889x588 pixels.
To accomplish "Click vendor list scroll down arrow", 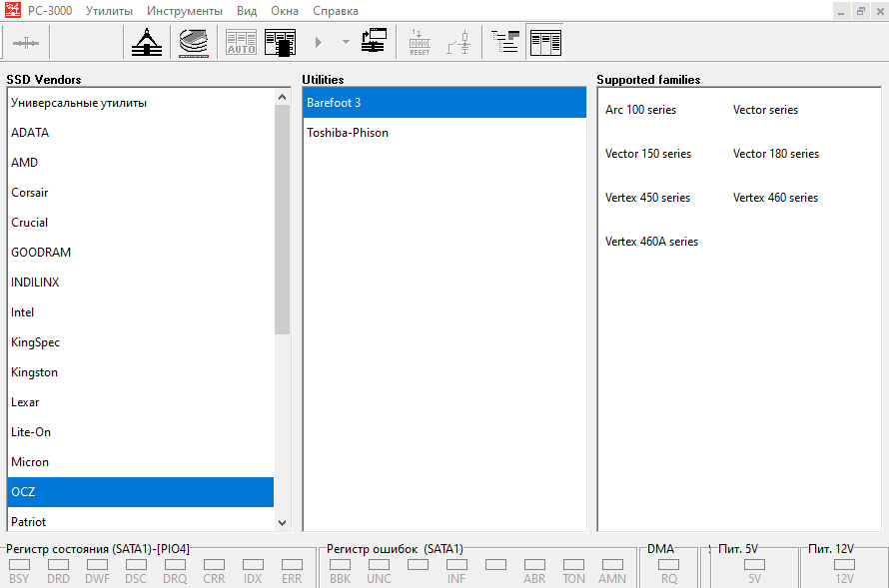I will click(x=282, y=523).
